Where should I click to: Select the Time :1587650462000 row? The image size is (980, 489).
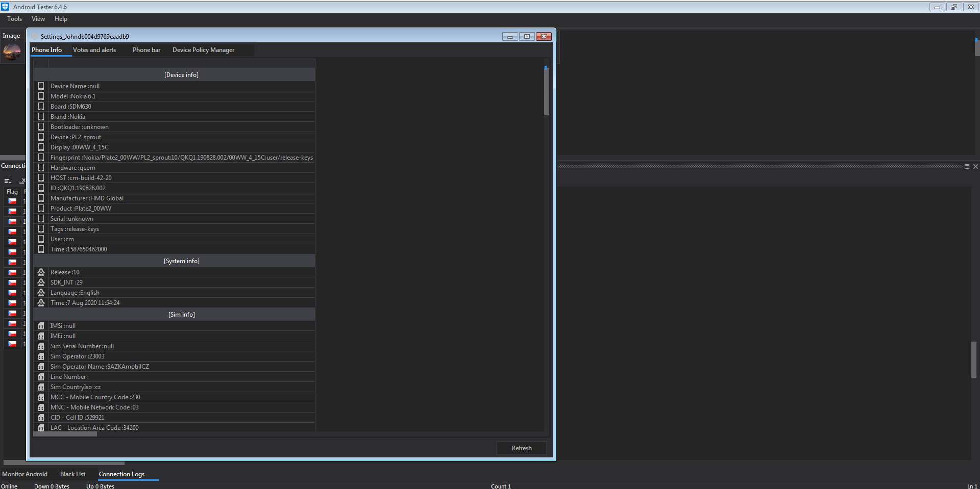pos(174,249)
